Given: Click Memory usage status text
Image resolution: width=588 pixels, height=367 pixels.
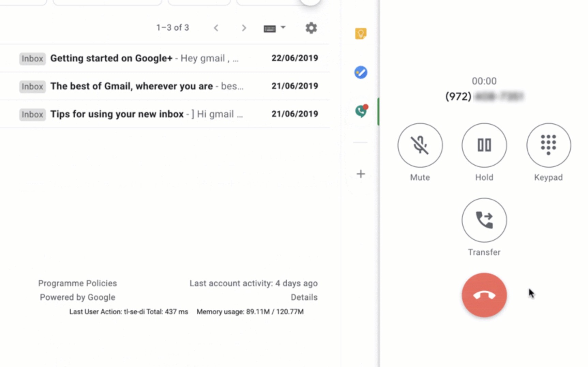Looking at the screenshot, I should coord(250,311).
